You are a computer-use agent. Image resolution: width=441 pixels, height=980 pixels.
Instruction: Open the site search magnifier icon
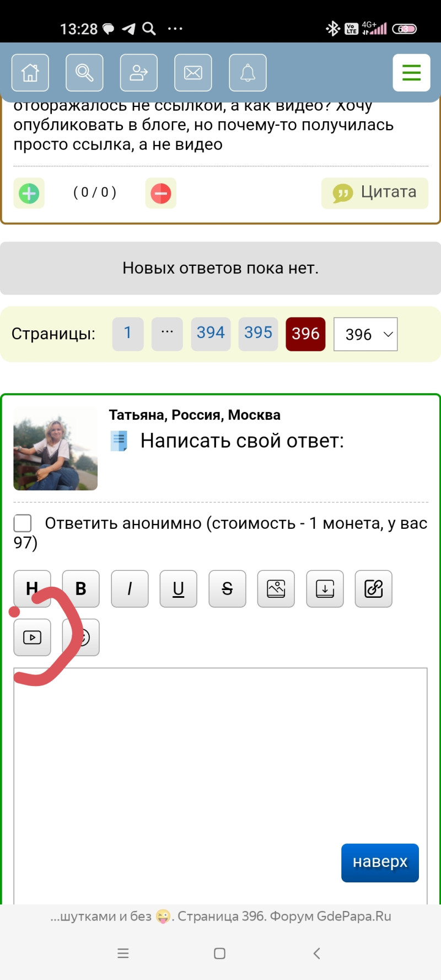[x=84, y=72]
